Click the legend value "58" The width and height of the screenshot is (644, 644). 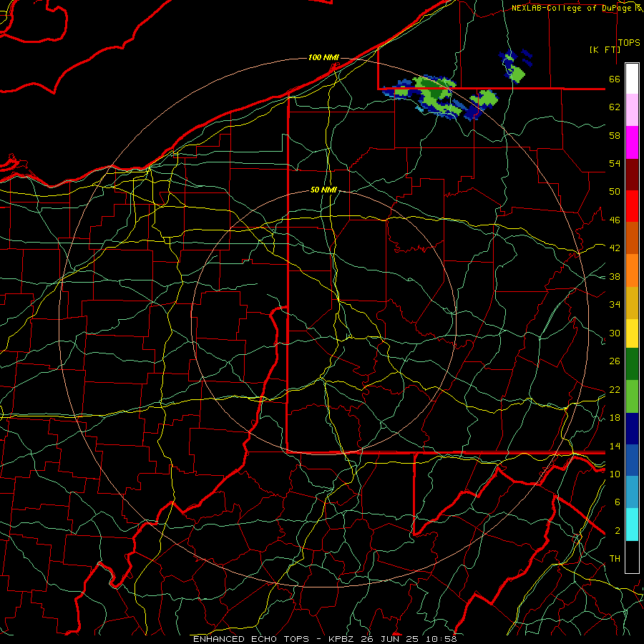tap(615, 135)
